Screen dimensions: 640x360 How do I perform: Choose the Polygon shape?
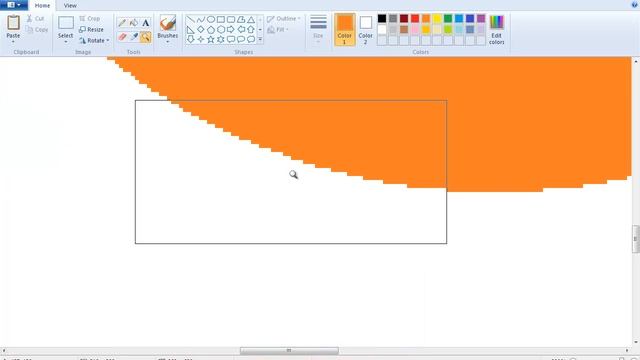click(x=241, y=19)
